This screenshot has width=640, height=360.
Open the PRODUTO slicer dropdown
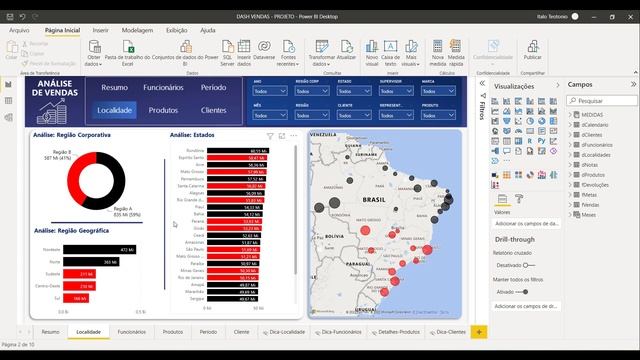coord(438,115)
